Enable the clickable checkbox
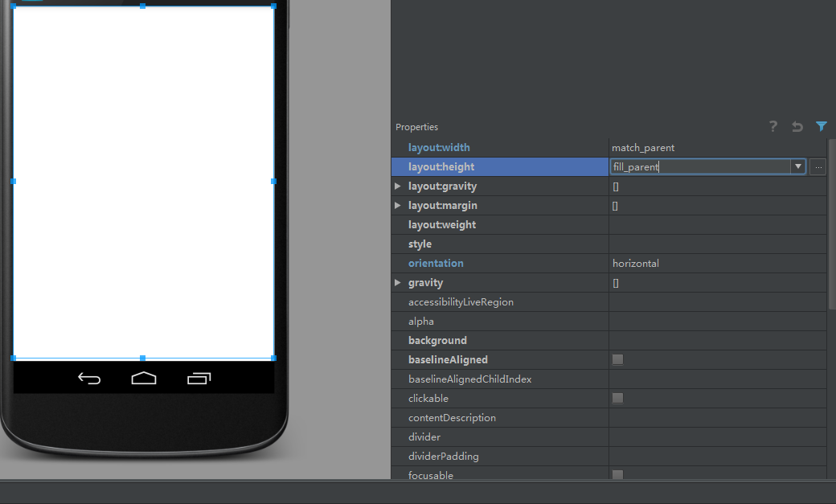This screenshot has height=504, width=836. pos(617,399)
